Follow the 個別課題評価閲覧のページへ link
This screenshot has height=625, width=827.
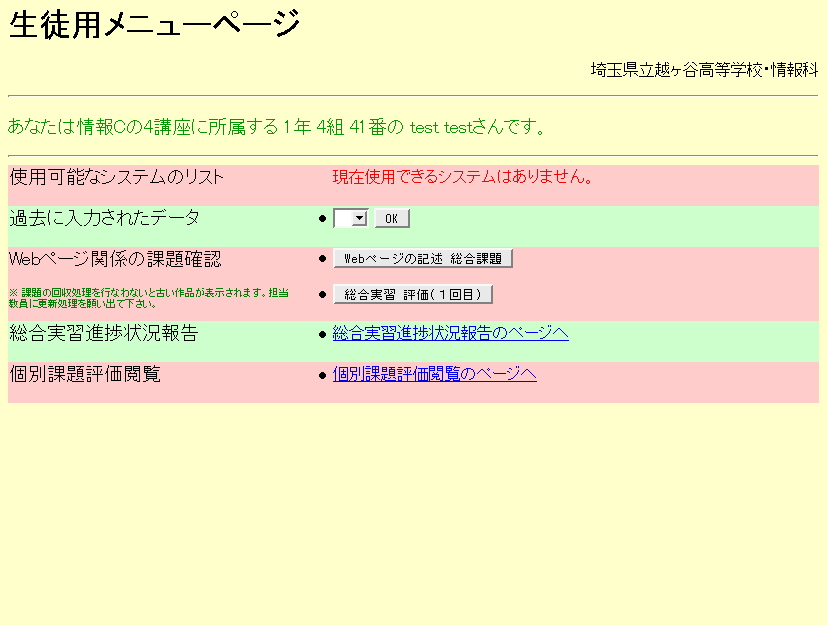tap(434, 374)
